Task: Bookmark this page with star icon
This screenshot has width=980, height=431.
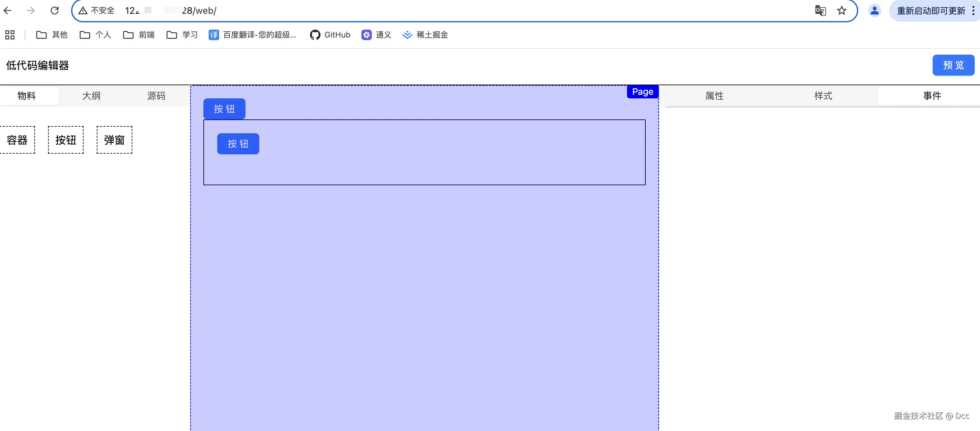Action: tap(841, 11)
